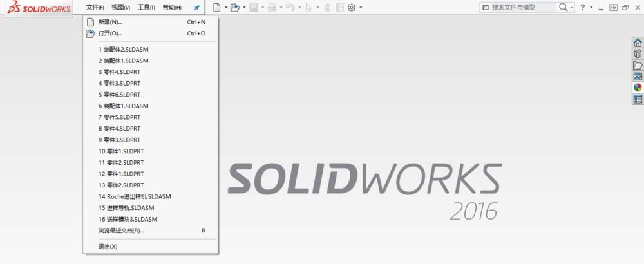The image size is (644, 264).
Task: Open recent file 1 装配体2.SLDASM
Action: pos(150,50)
